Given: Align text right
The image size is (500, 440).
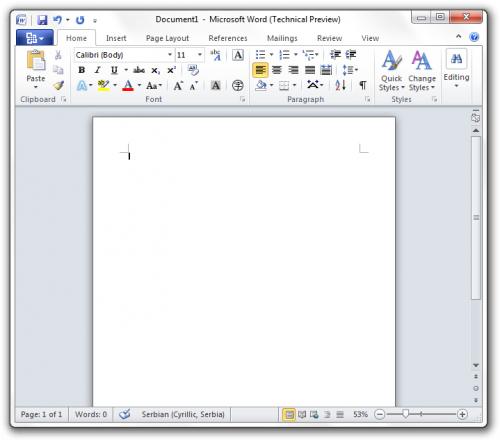Looking at the screenshot, I should pos(293,70).
